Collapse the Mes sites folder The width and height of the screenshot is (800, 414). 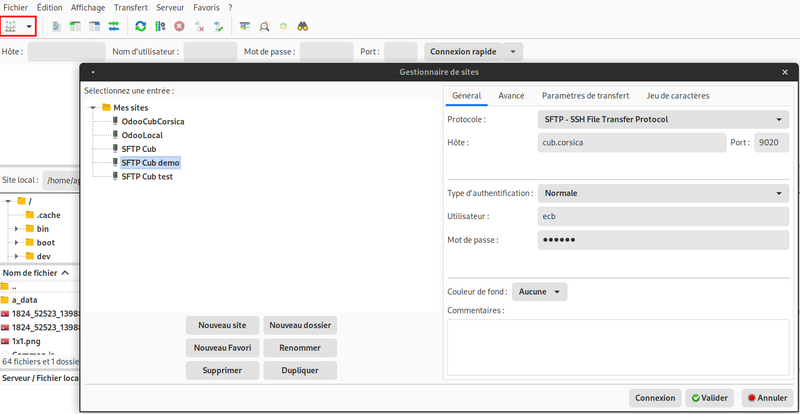[93, 108]
